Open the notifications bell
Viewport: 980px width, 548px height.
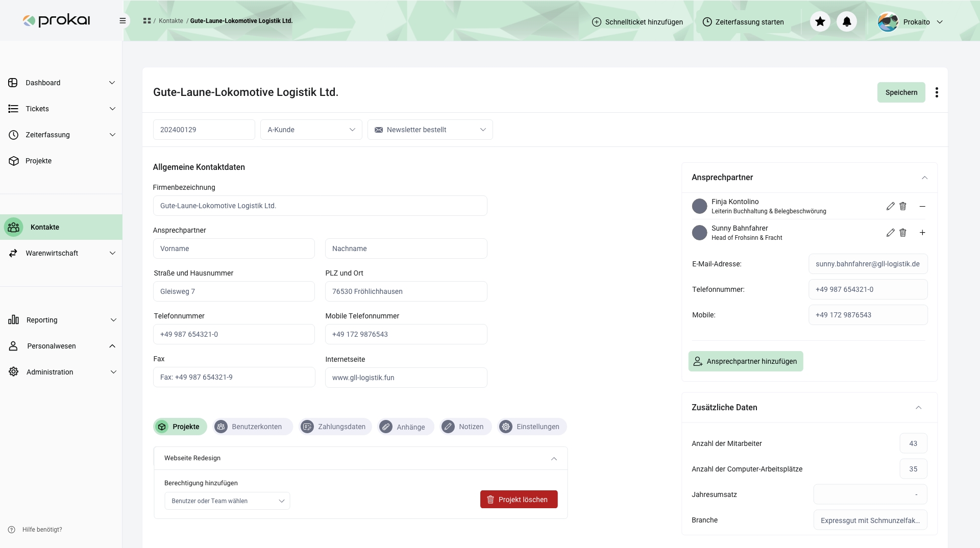(846, 21)
